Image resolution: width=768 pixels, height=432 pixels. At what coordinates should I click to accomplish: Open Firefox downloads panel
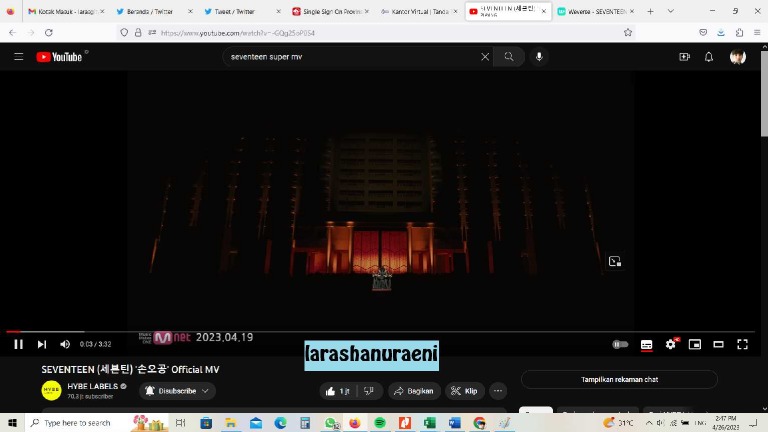coord(721,33)
